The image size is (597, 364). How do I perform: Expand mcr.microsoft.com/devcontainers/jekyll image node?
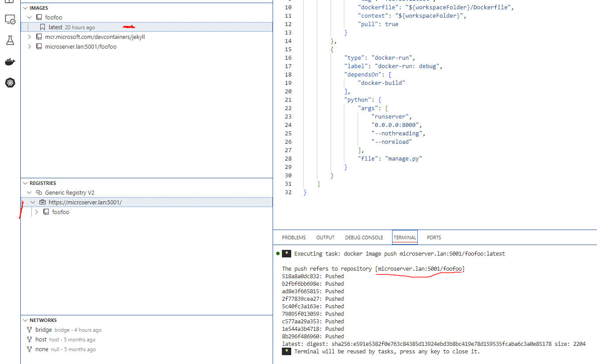click(29, 37)
